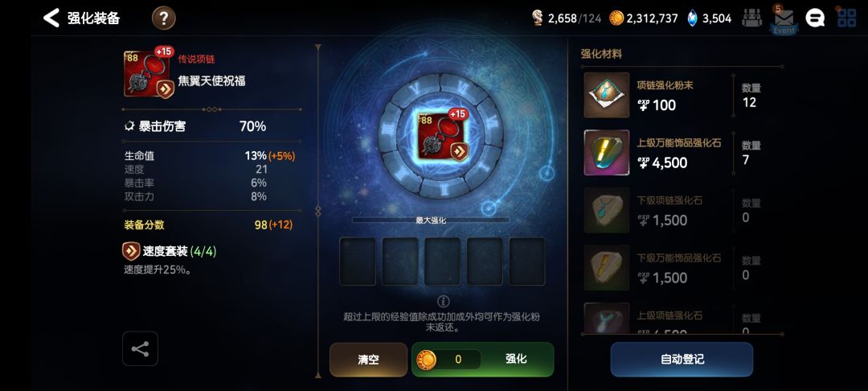Image resolution: width=868 pixels, height=391 pixels.
Task: Click the 自动登记 auto-register button
Action: tap(682, 360)
